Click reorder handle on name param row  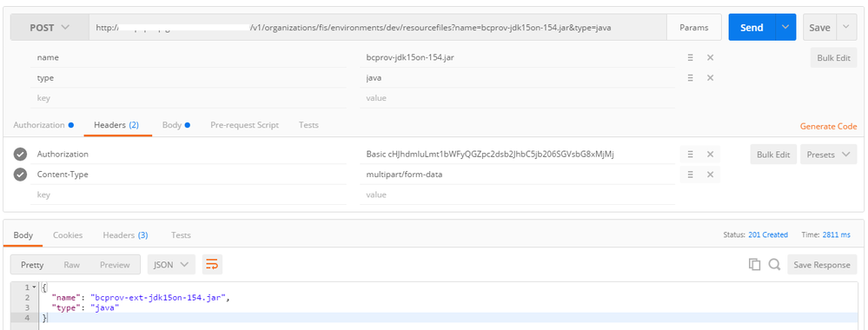(x=690, y=57)
